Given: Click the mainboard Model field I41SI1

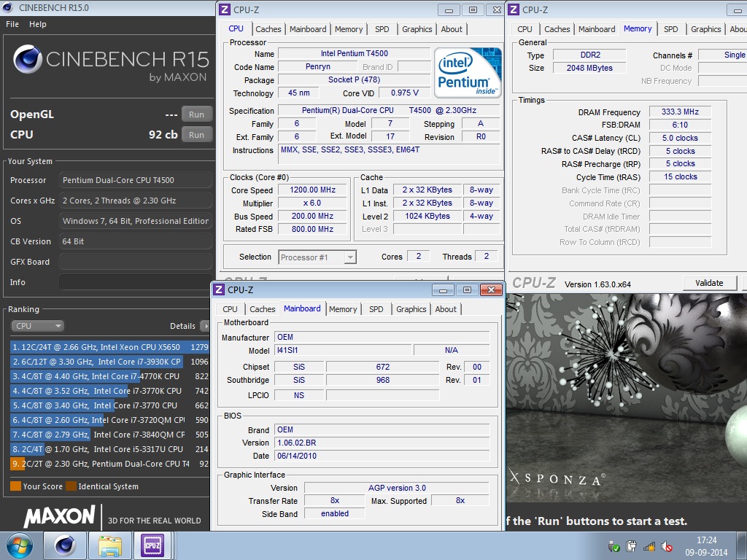Looking at the screenshot, I should pos(343,350).
